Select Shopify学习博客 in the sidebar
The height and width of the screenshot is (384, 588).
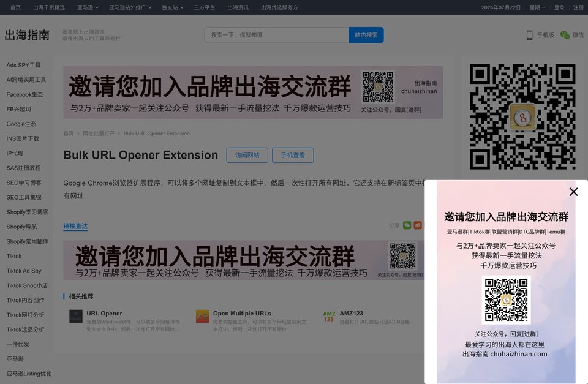[28, 212]
